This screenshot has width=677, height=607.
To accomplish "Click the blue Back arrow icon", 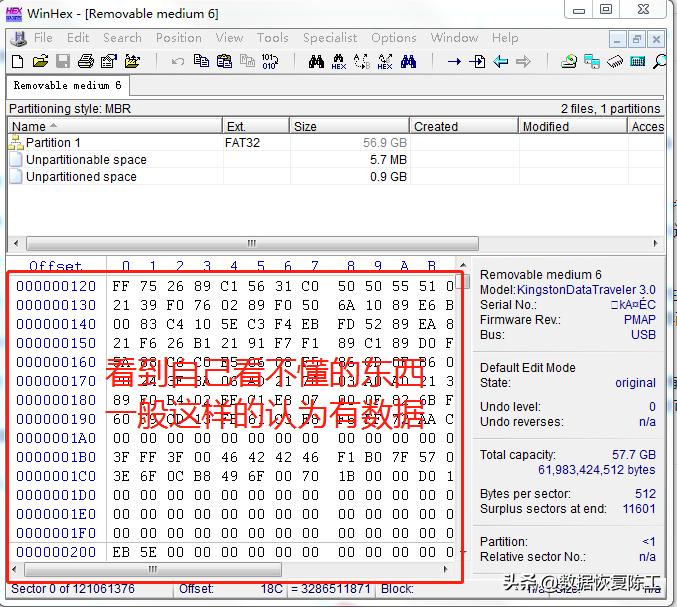I will [x=501, y=61].
